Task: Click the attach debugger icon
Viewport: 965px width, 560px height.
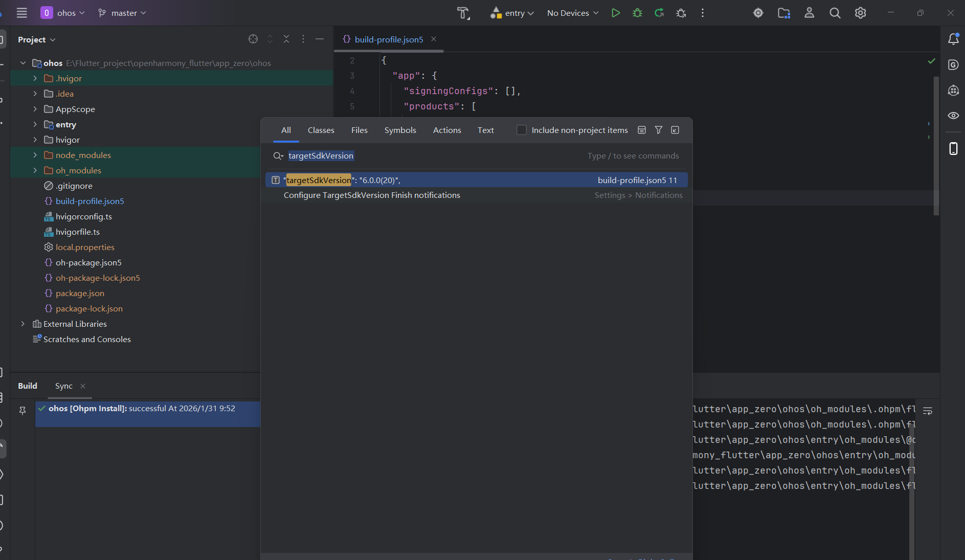Action: (x=681, y=13)
